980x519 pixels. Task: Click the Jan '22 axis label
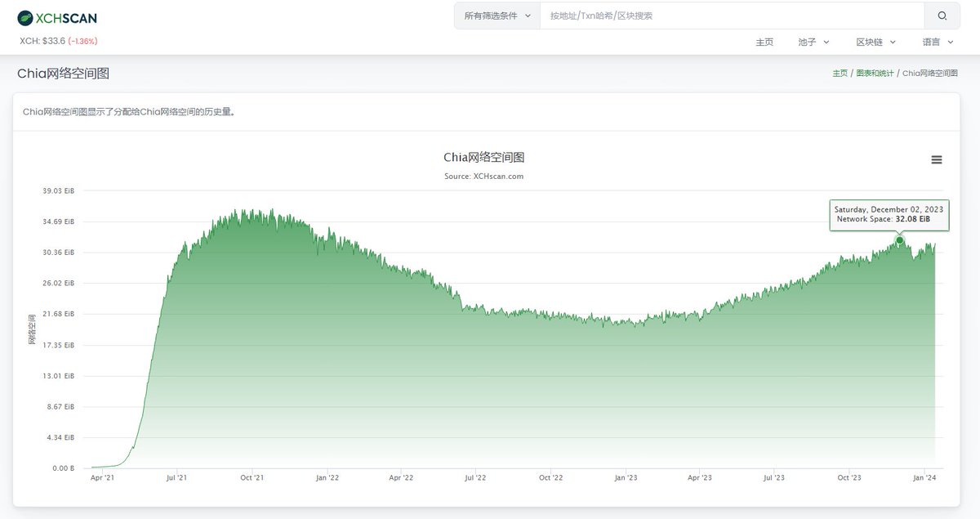(x=327, y=478)
